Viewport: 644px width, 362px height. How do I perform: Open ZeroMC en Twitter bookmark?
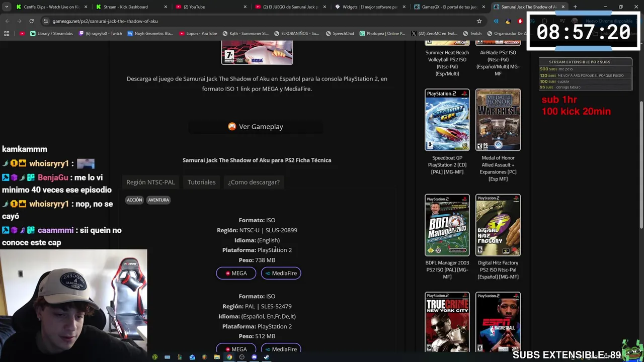(x=434, y=33)
